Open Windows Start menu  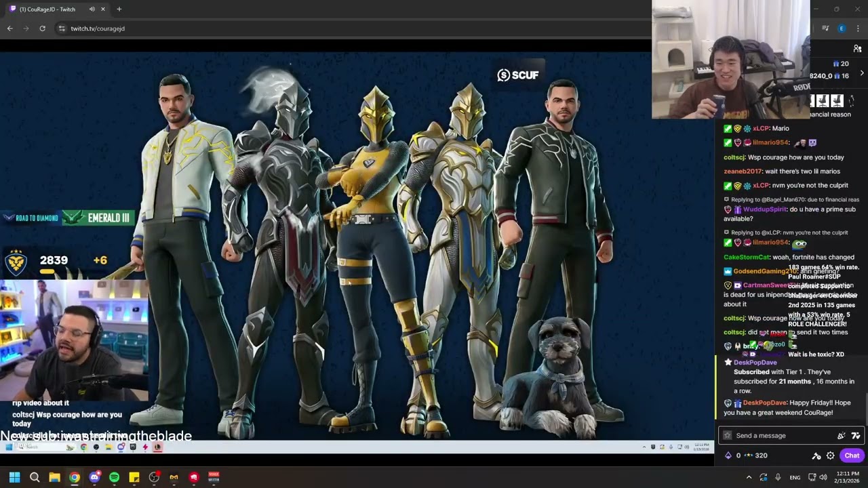pos(14,477)
